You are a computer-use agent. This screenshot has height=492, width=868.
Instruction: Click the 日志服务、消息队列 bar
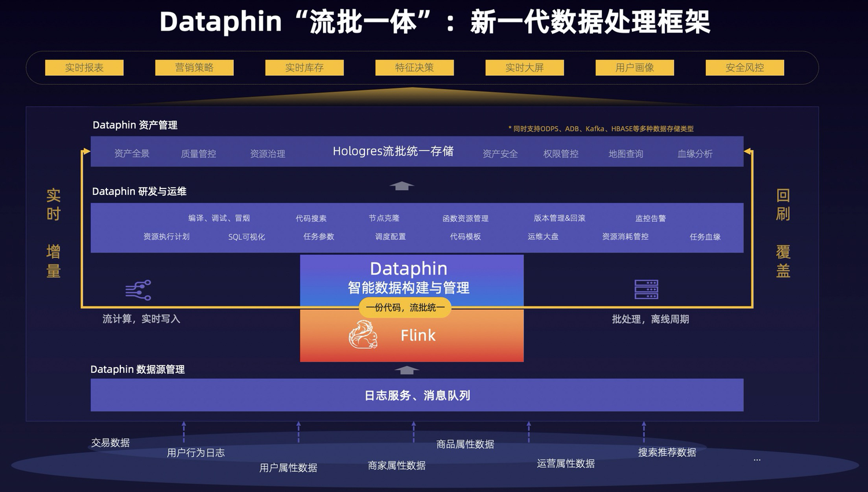[x=417, y=395]
